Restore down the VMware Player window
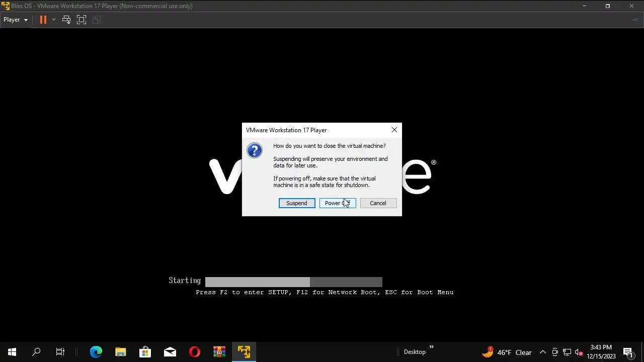This screenshot has width=644, height=362. (x=608, y=6)
